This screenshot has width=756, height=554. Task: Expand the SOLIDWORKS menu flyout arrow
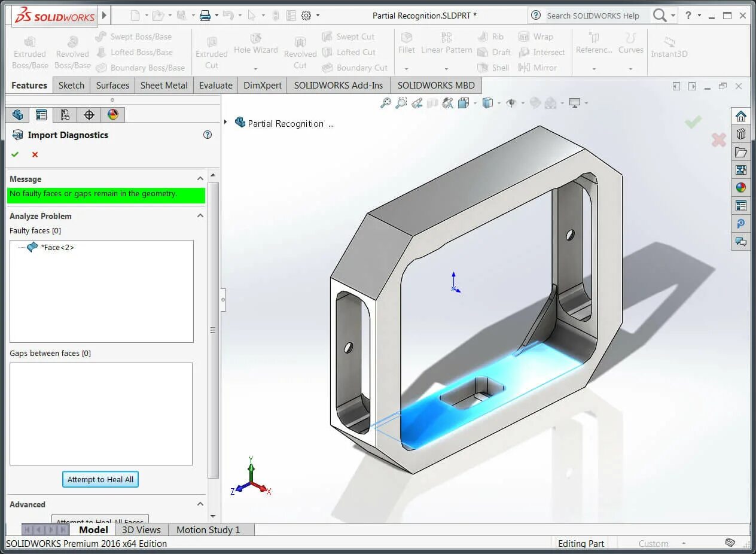[x=104, y=16]
